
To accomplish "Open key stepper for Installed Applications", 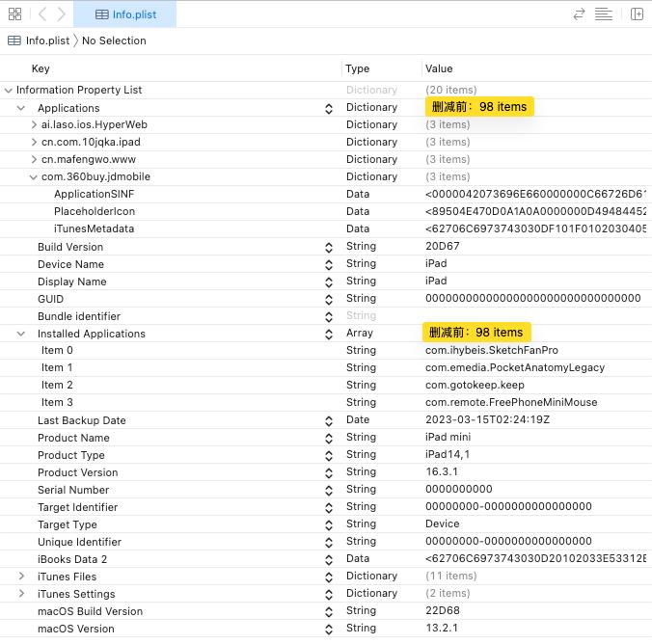I will coord(329,335).
